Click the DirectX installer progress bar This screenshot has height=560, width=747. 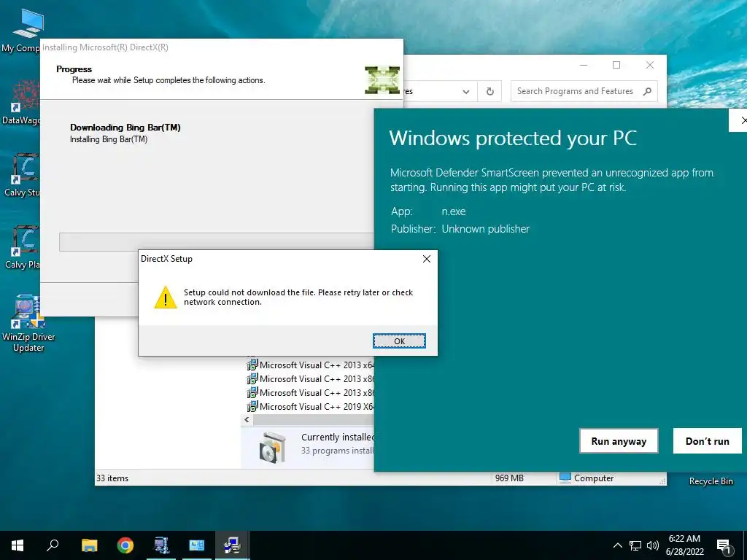(x=216, y=242)
